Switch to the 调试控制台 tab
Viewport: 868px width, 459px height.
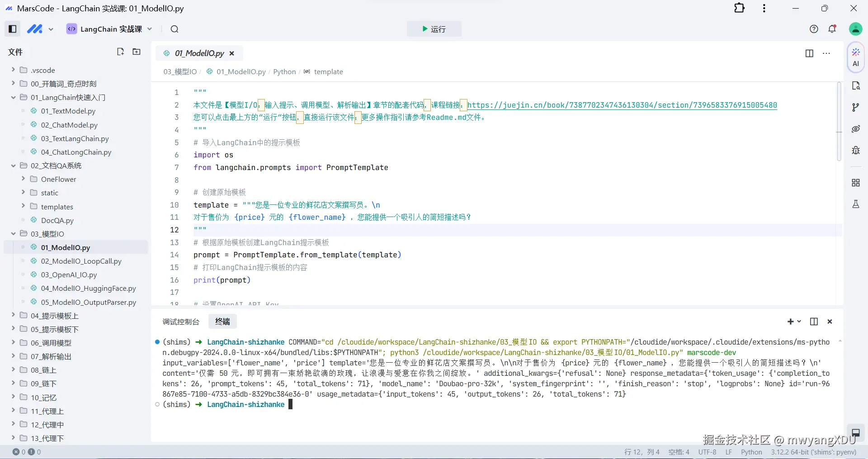181,322
